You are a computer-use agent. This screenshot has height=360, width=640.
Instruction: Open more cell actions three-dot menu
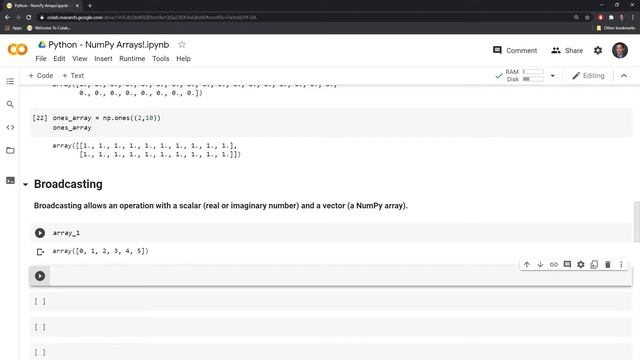[621, 264]
